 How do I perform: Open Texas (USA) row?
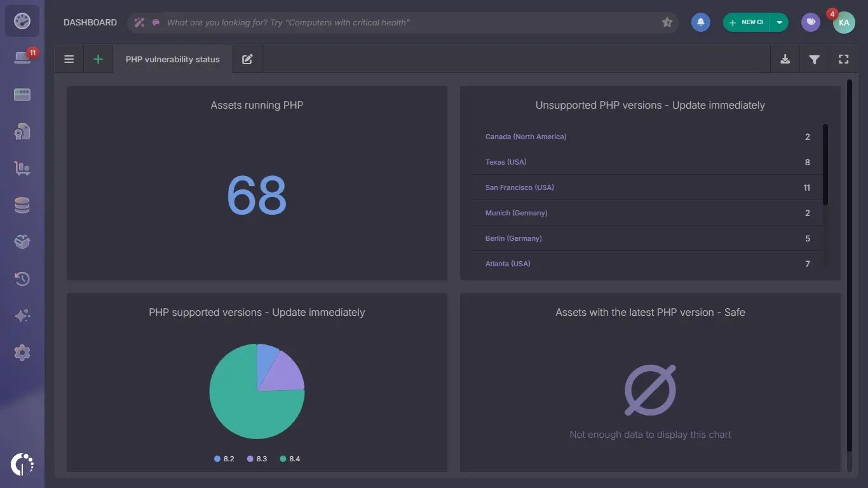pyautogui.click(x=648, y=162)
